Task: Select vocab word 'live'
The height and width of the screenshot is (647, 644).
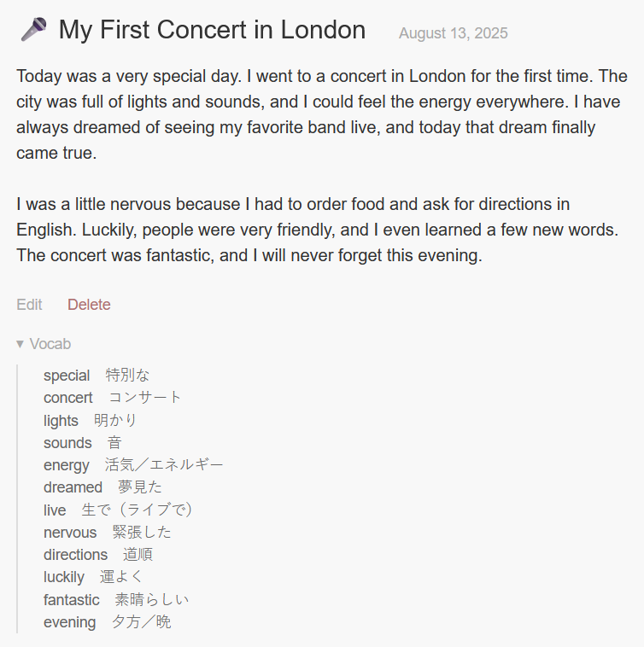Action: pyautogui.click(x=55, y=510)
